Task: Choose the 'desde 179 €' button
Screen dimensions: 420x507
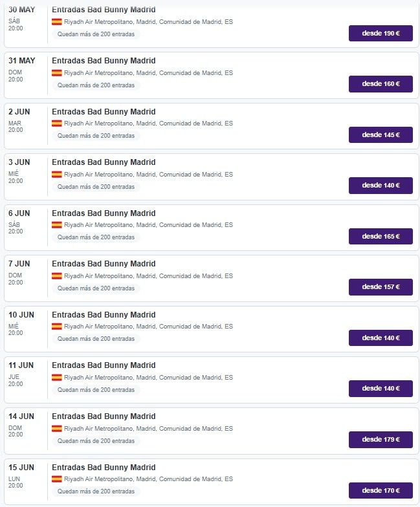Action: tap(381, 440)
